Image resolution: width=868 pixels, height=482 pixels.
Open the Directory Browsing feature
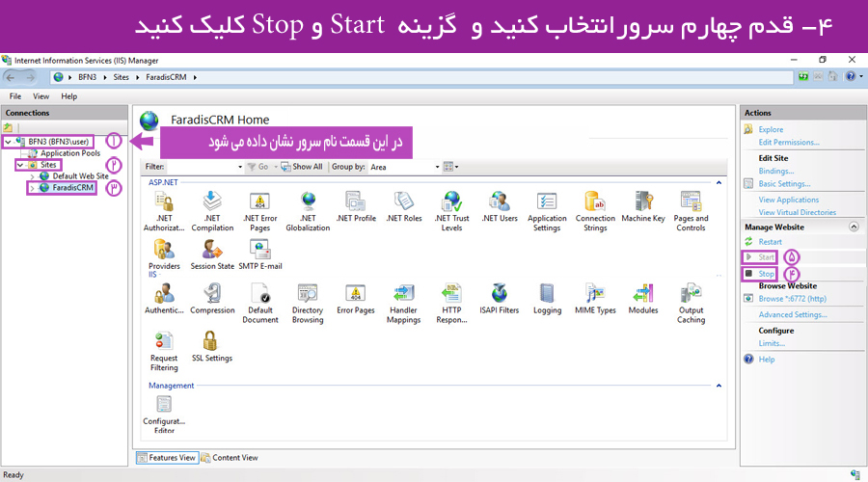click(308, 304)
